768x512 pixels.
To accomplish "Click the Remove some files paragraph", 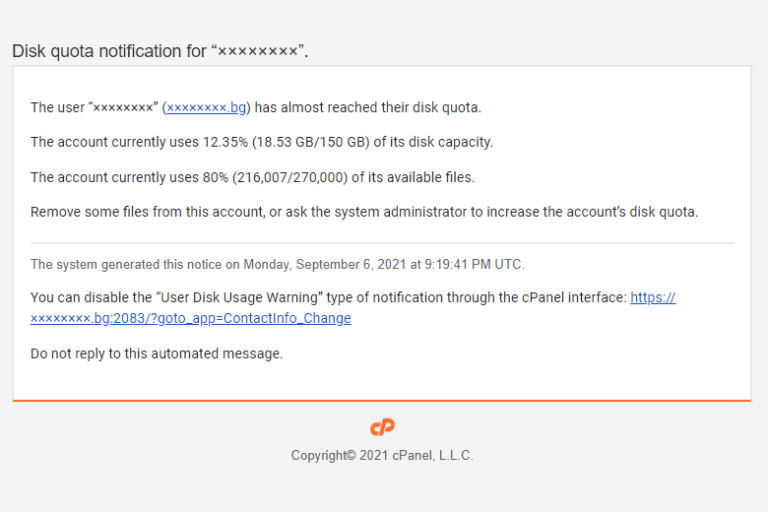I will 364,212.
